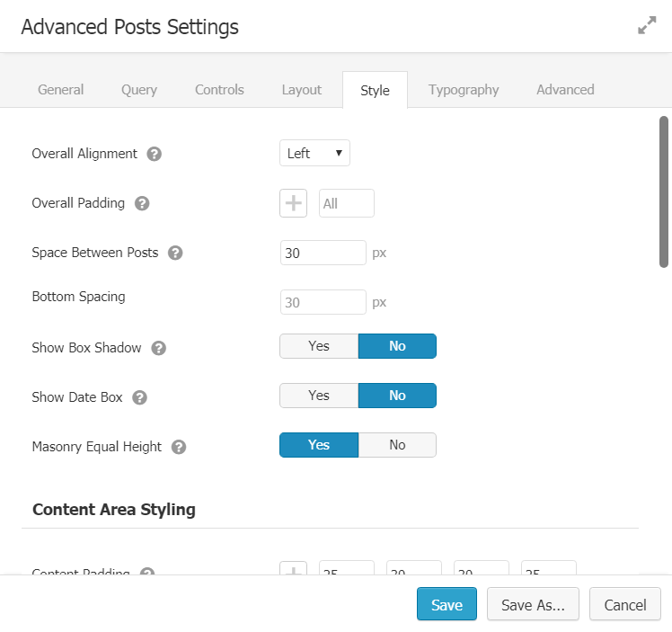Click the expand dialog icon
The width and height of the screenshot is (672, 632).
(647, 26)
